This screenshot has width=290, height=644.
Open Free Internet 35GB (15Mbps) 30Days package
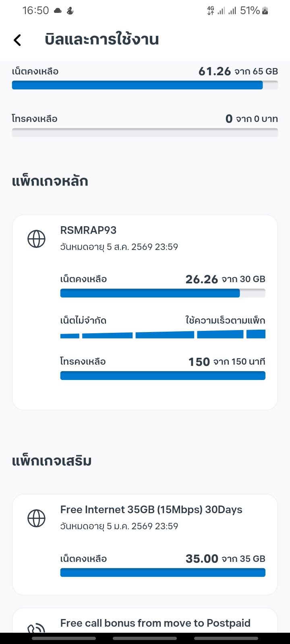[x=151, y=510]
